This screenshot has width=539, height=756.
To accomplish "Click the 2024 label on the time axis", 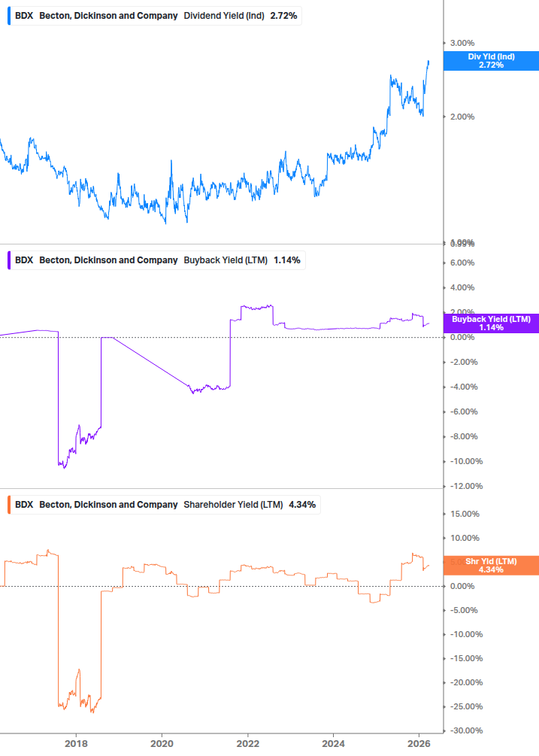I will pyautogui.click(x=333, y=743).
